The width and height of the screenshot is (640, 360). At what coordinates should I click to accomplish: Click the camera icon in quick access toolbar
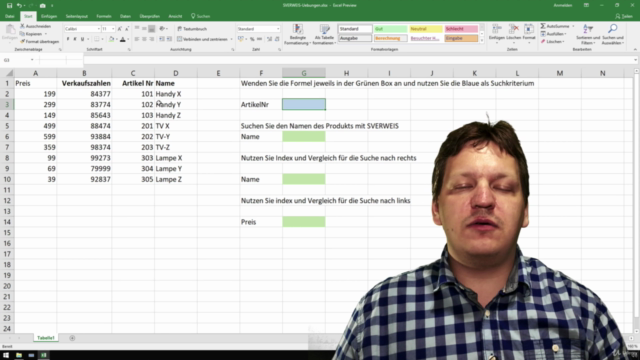[42, 6]
